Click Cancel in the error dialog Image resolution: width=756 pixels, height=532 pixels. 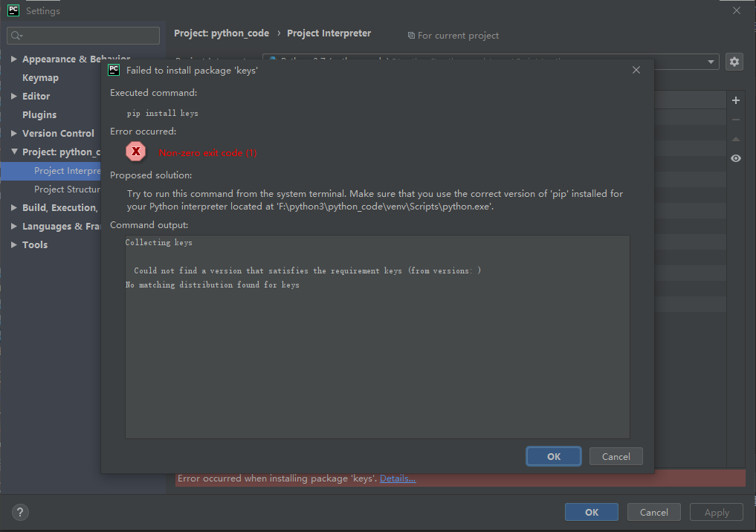(x=616, y=456)
